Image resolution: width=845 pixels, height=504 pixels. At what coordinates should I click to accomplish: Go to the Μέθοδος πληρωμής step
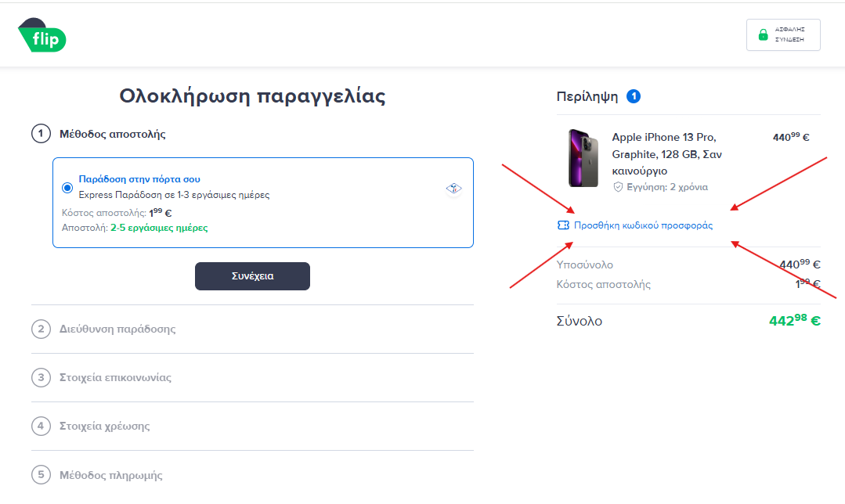(111, 475)
